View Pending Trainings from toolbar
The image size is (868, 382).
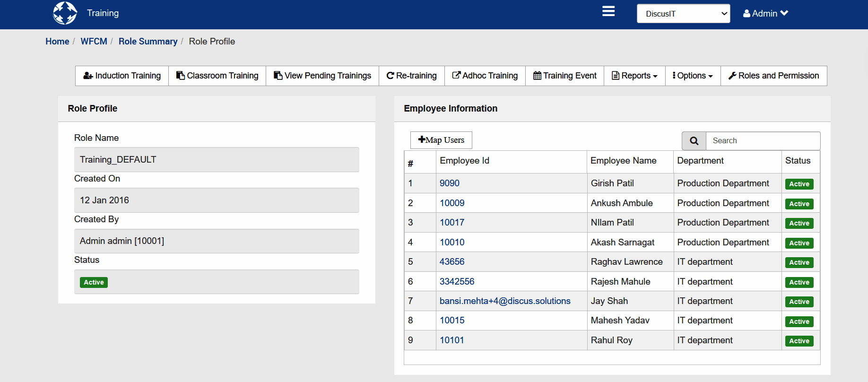322,76
